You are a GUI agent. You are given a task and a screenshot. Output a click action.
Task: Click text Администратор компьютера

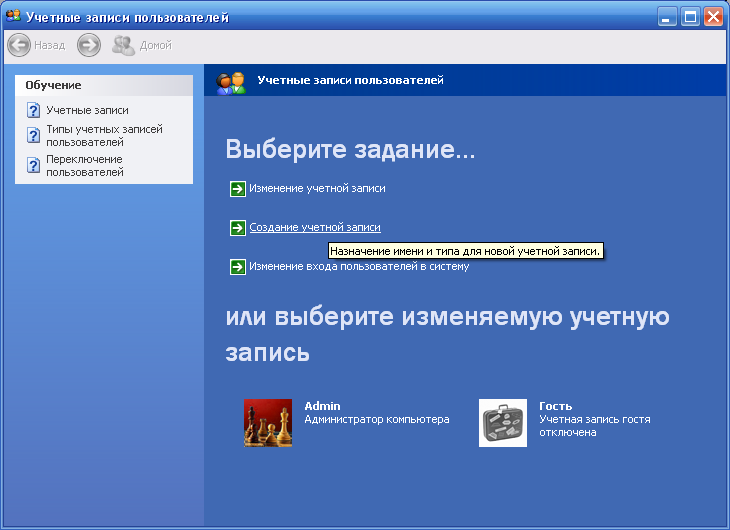click(377, 419)
